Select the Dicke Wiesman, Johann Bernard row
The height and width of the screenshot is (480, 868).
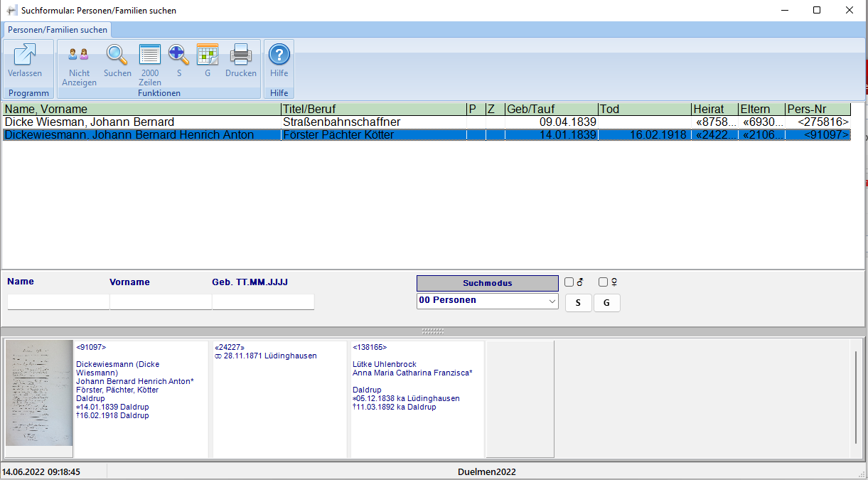tap(142, 122)
